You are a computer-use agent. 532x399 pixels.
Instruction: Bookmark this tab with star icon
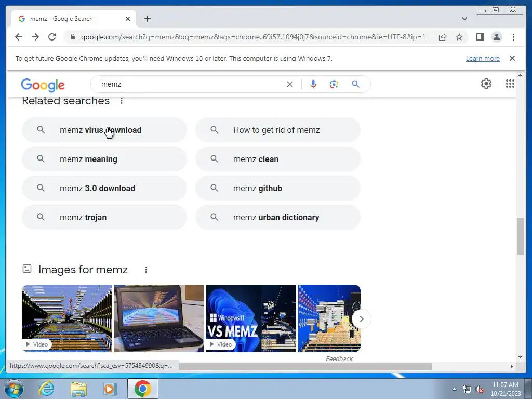coord(459,37)
